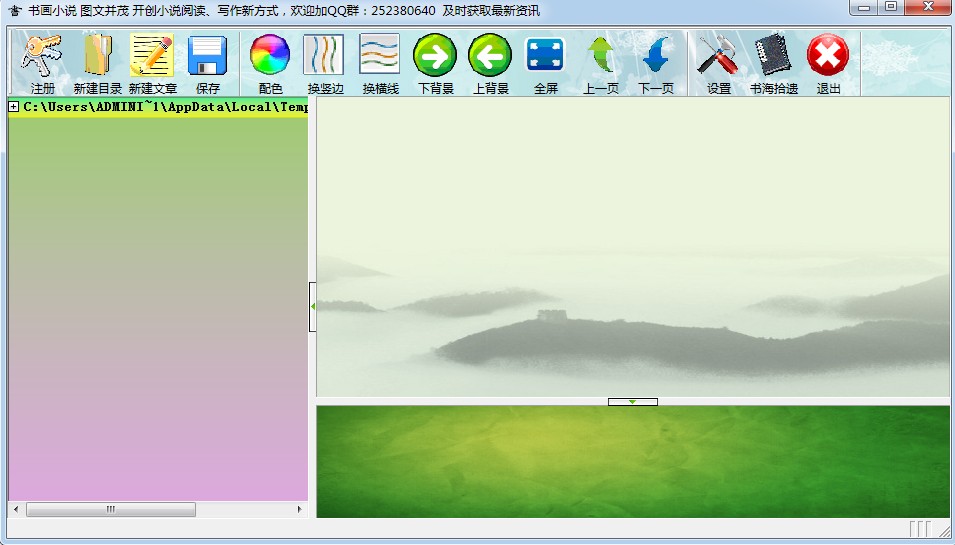Open the 书海拾遗 notebook icon
Screen dimensions: 955x545
click(x=774, y=63)
